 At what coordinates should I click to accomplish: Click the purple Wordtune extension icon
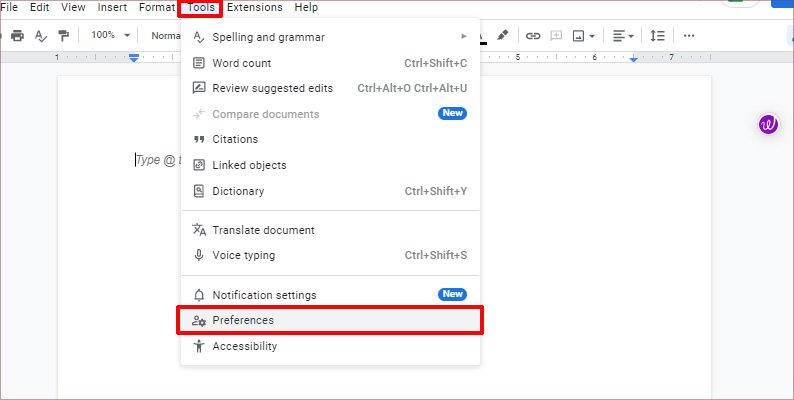(768, 124)
